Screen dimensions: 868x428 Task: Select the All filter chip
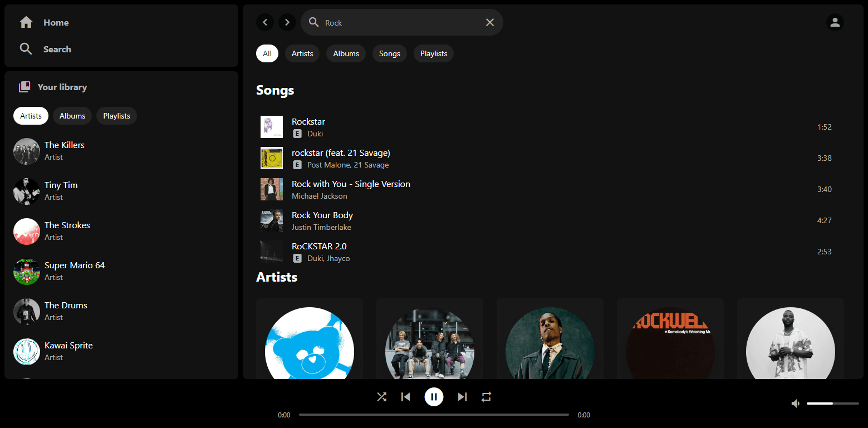tap(267, 53)
